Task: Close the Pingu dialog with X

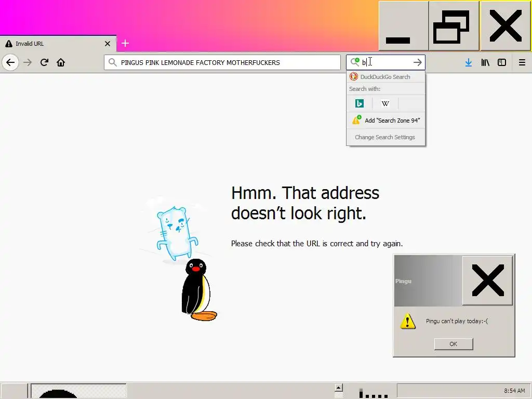Action: pyautogui.click(x=487, y=281)
